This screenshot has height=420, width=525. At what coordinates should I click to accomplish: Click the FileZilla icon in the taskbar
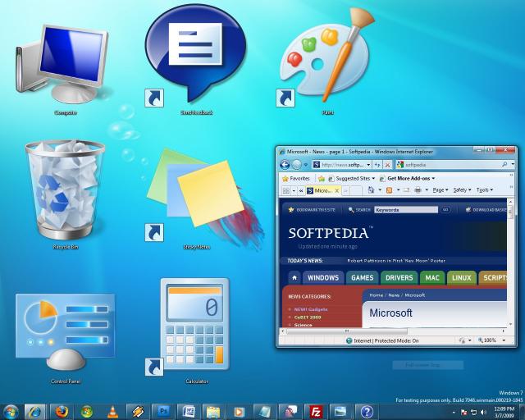point(314,411)
